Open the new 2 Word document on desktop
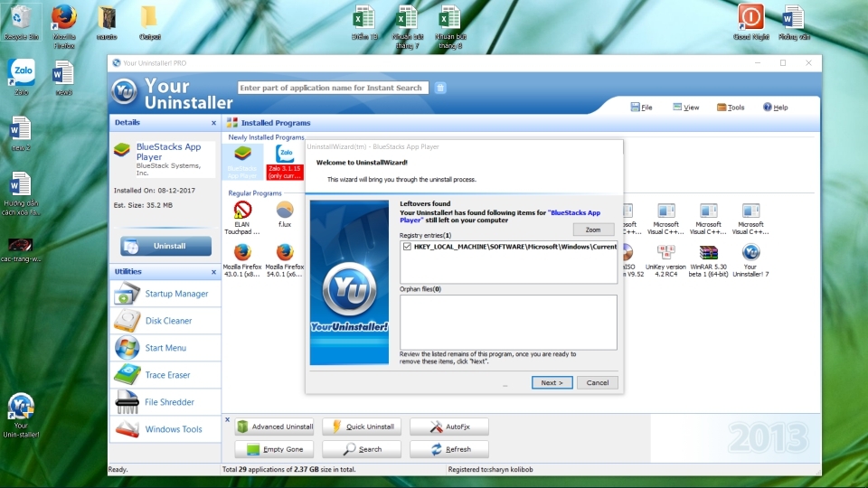868x488 pixels. click(x=21, y=134)
